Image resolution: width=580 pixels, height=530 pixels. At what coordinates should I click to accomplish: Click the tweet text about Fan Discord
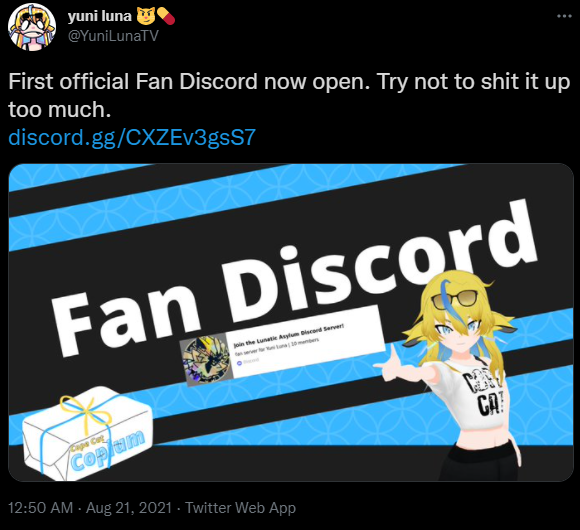point(289,95)
